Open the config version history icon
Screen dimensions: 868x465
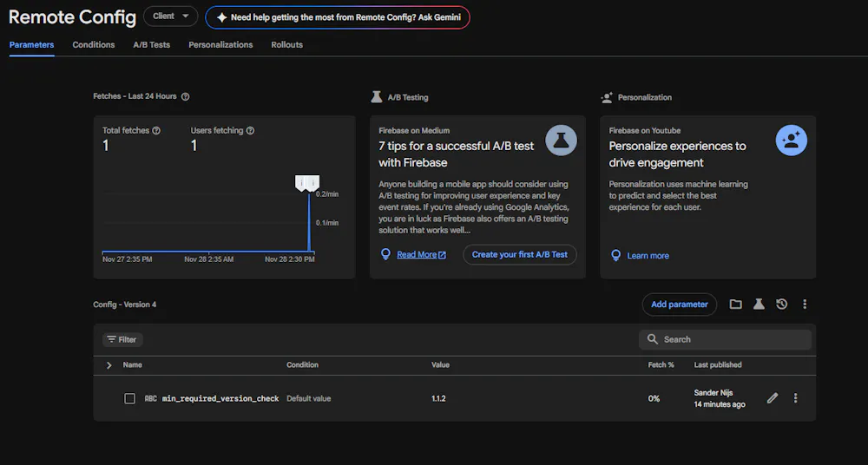782,305
